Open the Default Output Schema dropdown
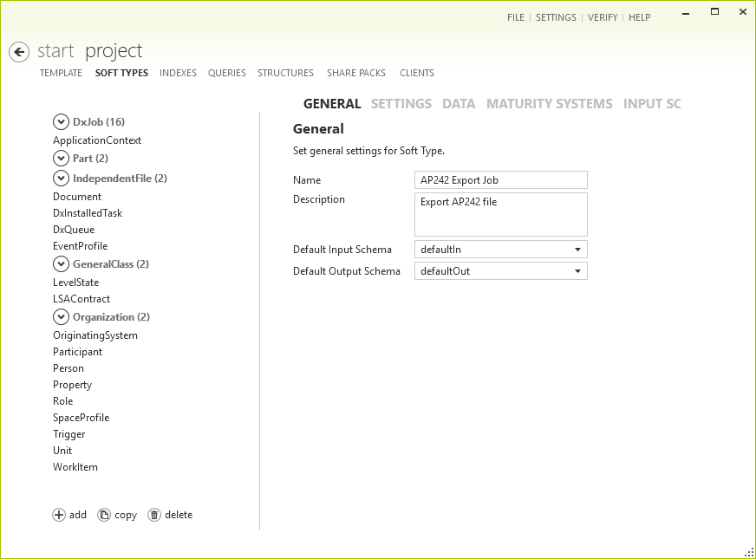The image size is (756, 559). coord(577,270)
